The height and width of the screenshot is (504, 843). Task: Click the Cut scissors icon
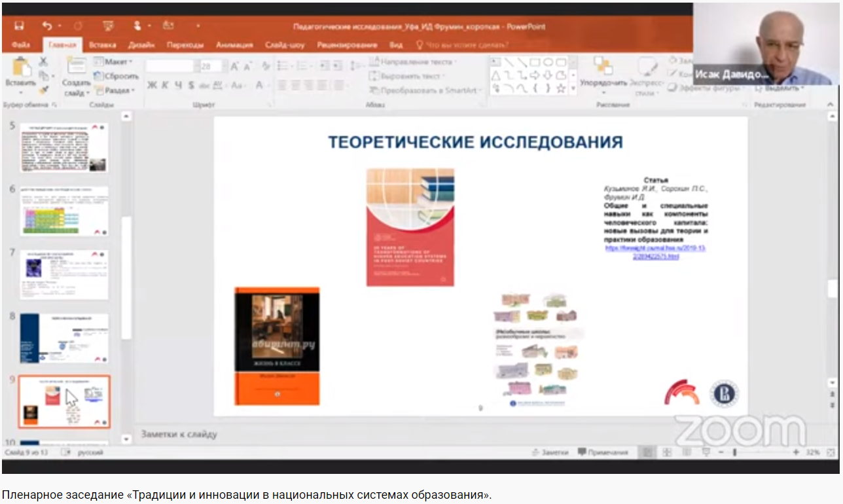point(44,62)
